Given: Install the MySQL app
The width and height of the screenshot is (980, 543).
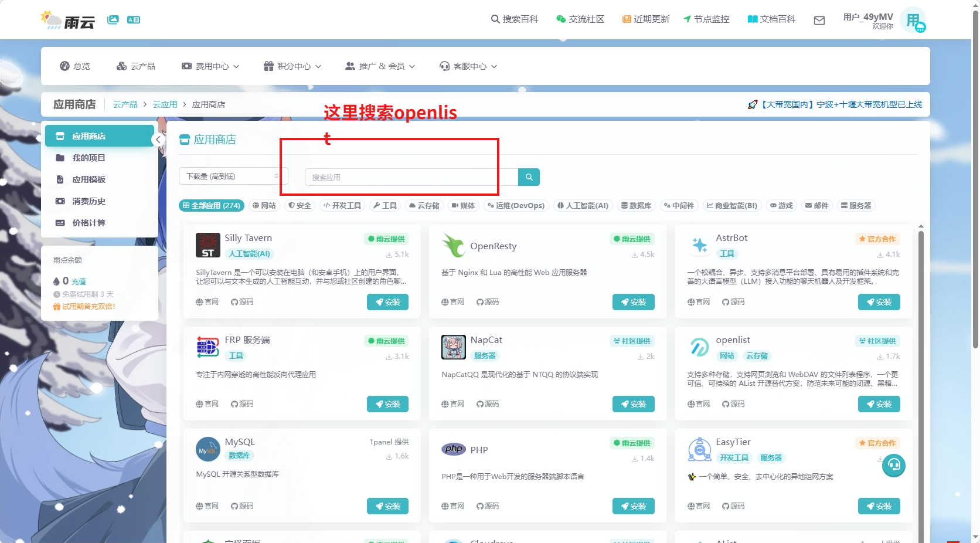Looking at the screenshot, I should pos(387,506).
